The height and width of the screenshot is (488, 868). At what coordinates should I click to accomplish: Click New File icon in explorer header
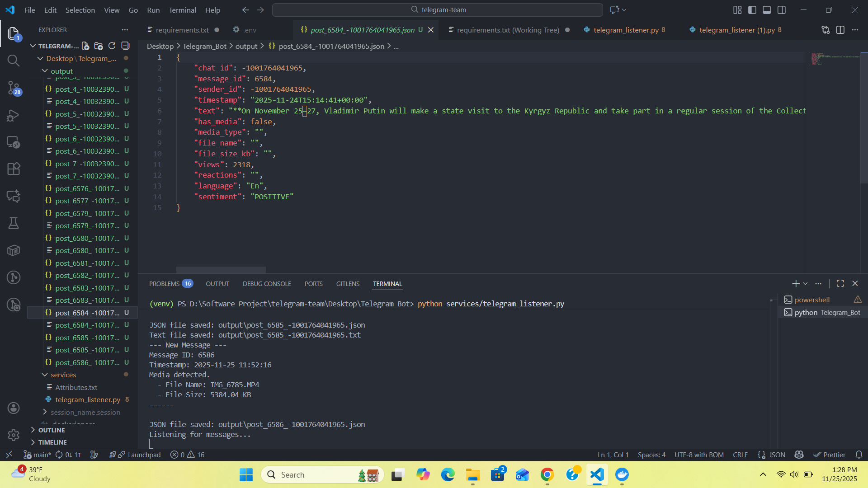coord(85,46)
